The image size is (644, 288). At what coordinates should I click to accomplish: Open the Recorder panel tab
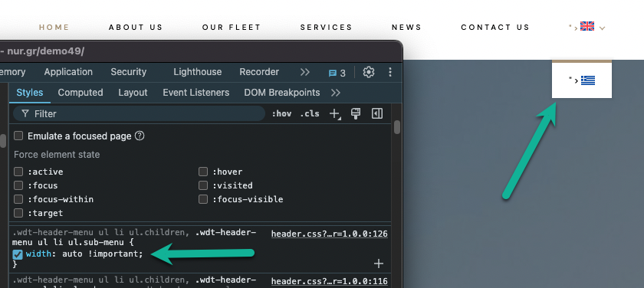[259, 72]
